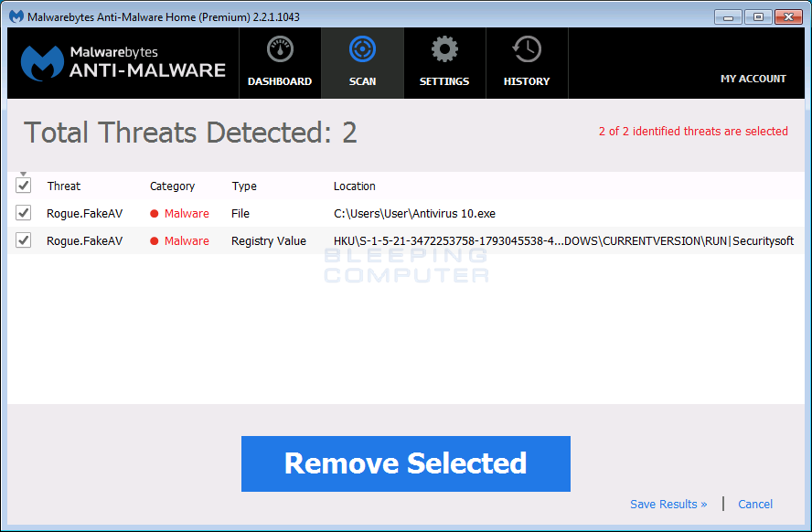Close the Malwarebytes window

click(789, 17)
